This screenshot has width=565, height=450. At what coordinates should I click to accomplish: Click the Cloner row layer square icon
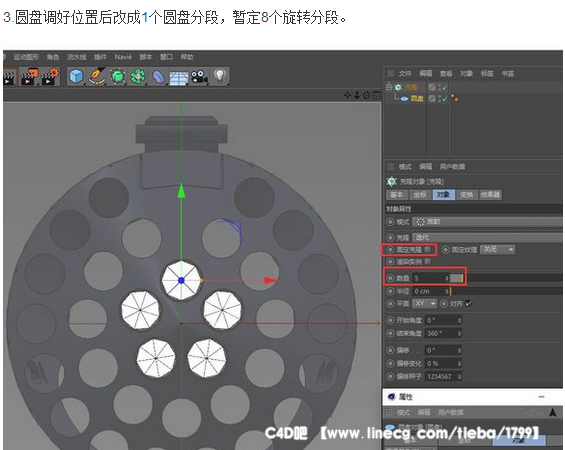432,87
